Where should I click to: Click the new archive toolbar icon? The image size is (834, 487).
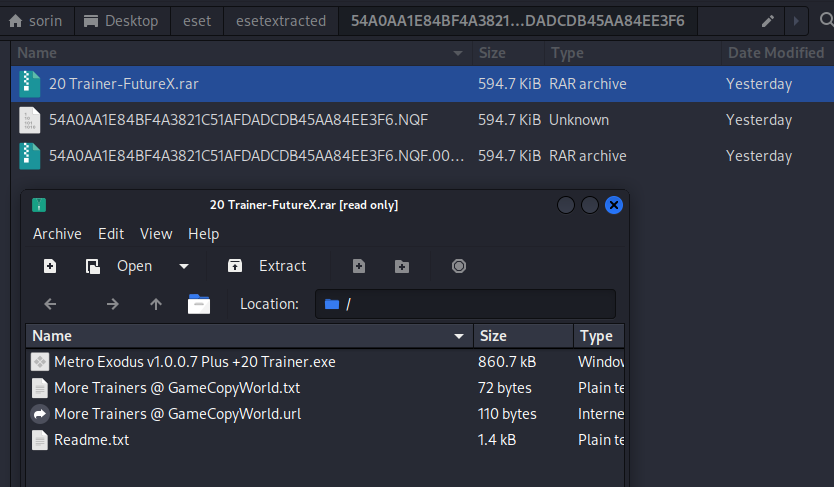[x=50, y=266]
